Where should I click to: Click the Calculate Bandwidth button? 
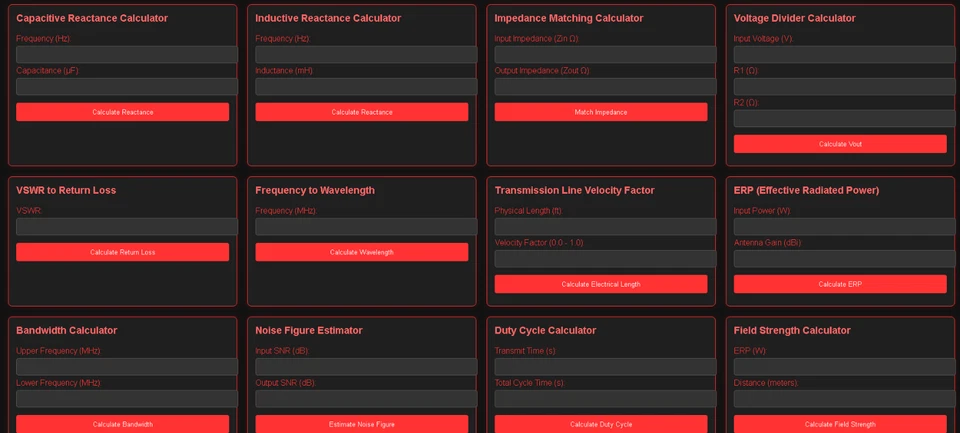[x=122, y=424]
